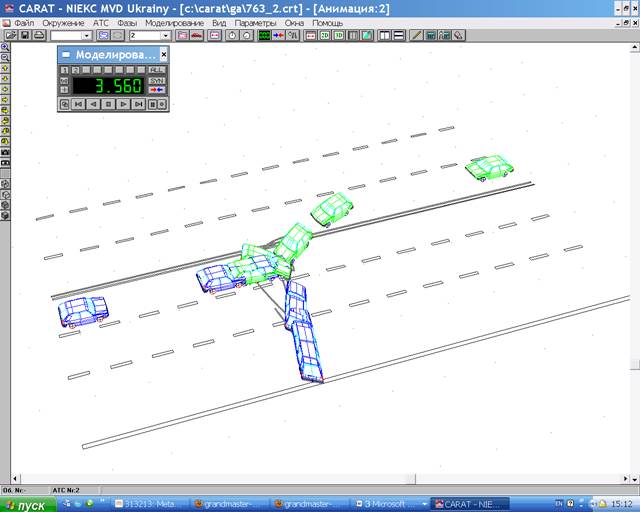Screen dimensions: 640x512
Task: Toggle the SYN button in simulation panel
Action: tap(157, 80)
